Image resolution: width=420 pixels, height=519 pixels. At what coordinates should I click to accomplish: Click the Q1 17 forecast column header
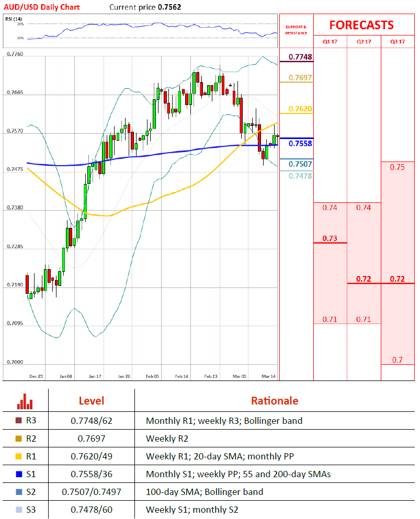click(330, 42)
